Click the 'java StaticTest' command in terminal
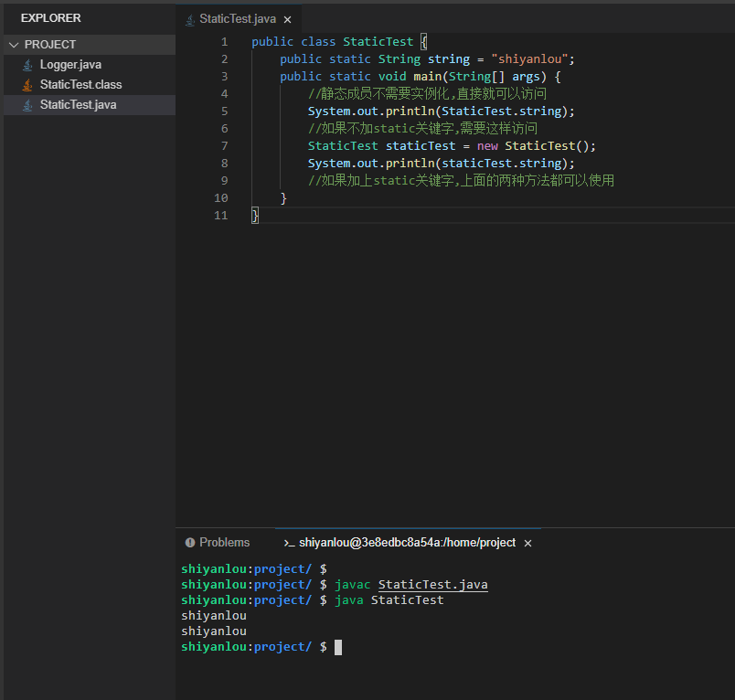 point(389,600)
